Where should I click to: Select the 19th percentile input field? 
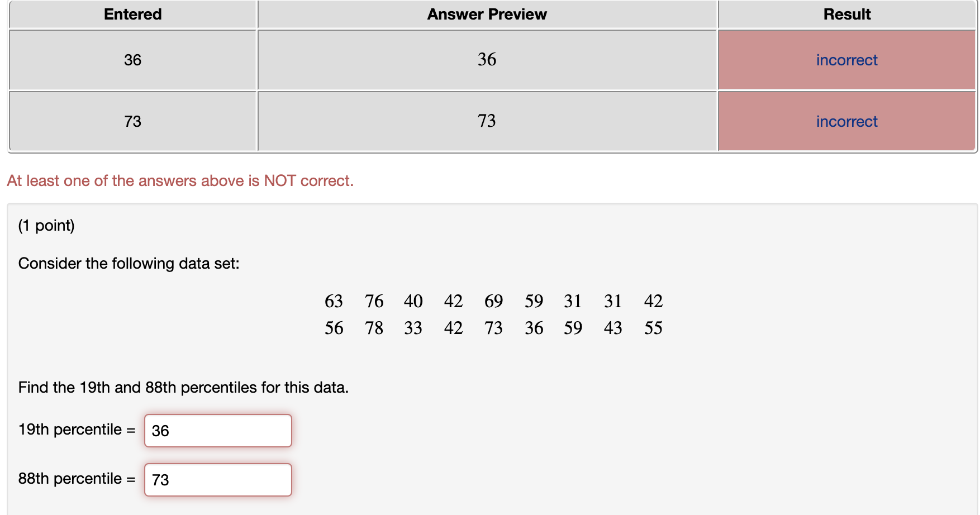click(x=217, y=431)
